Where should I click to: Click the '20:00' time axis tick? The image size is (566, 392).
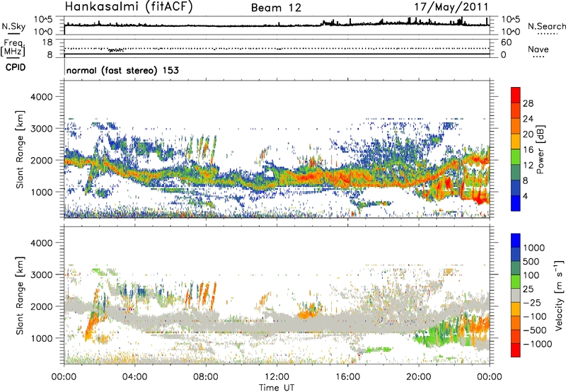click(x=418, y=377)
